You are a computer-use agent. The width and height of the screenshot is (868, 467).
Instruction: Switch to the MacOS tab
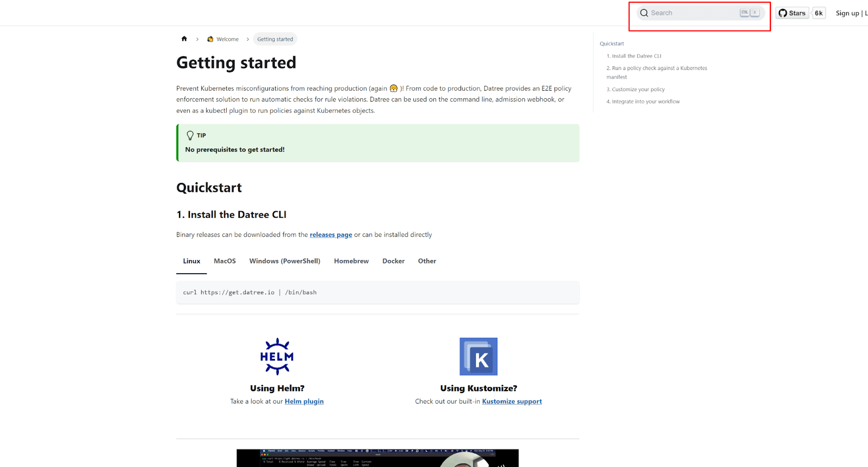click(x=225, y=261)
